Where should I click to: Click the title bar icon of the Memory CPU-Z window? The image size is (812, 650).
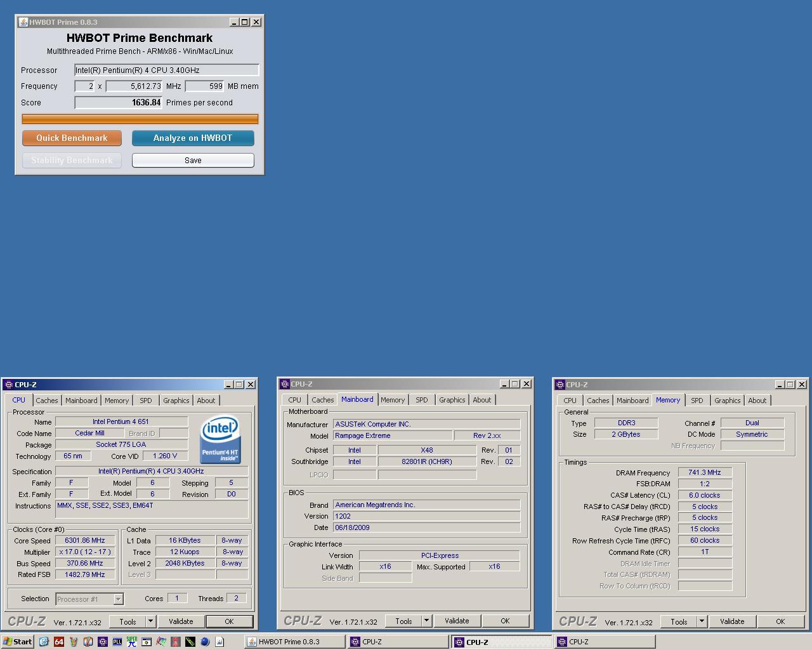pos(560,385)
